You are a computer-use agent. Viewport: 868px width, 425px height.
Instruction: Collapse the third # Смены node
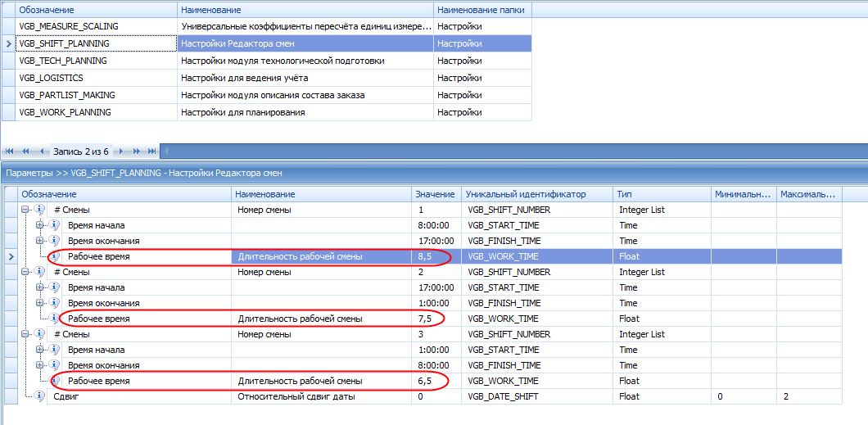[x=26, y=334]
